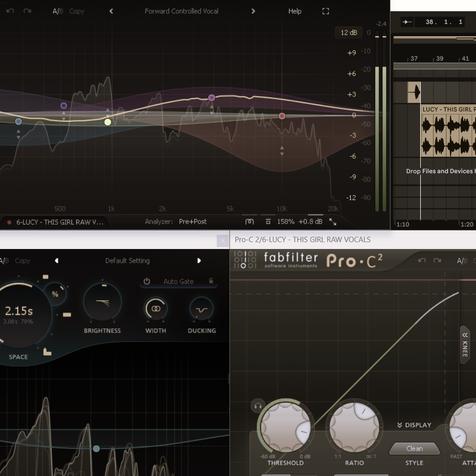Click the Pro-Q full screen icon
The image size is (476, 476).
pos(326,11)
